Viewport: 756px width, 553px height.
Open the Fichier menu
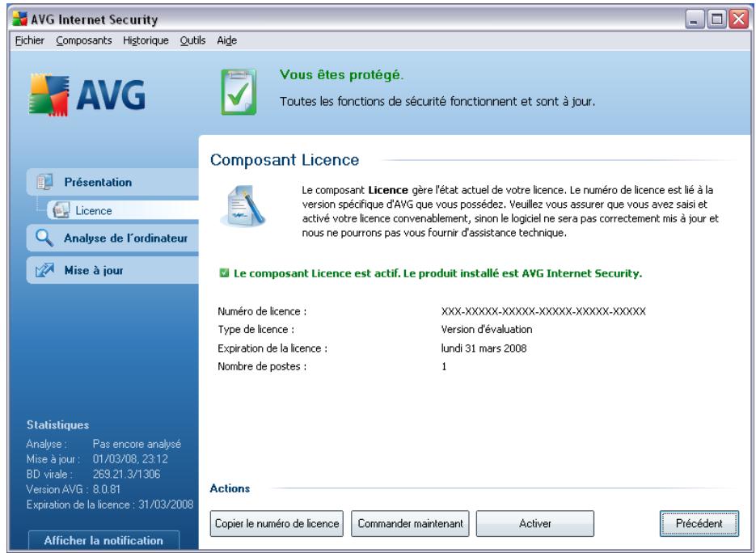pyautogui.click(x=29, y=40)
